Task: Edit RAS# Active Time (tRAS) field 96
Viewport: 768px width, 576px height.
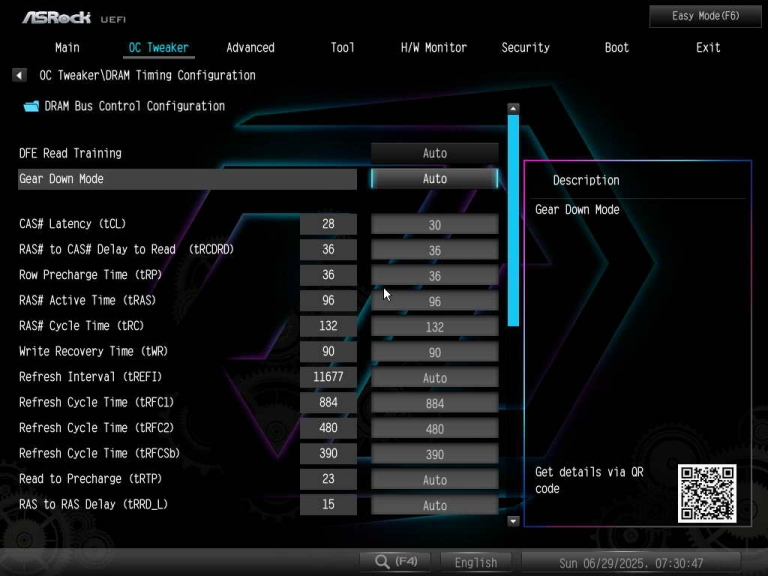Action: click(434, 301)
